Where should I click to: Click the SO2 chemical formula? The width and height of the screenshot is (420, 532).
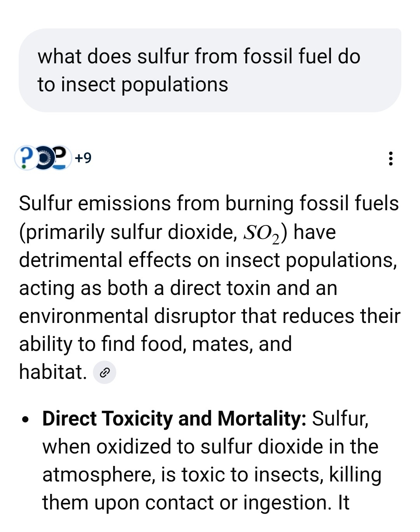[262, 233]
